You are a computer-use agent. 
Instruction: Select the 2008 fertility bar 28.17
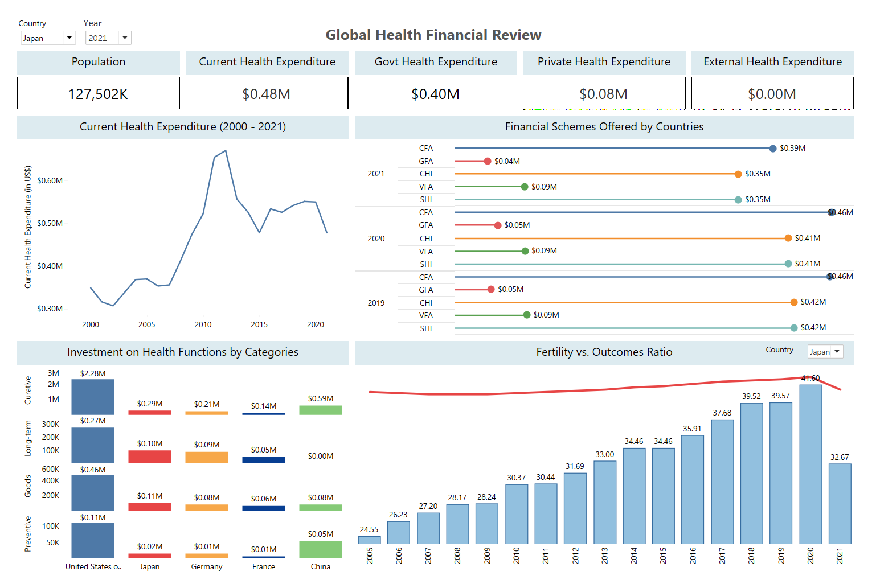click(457, 524)
